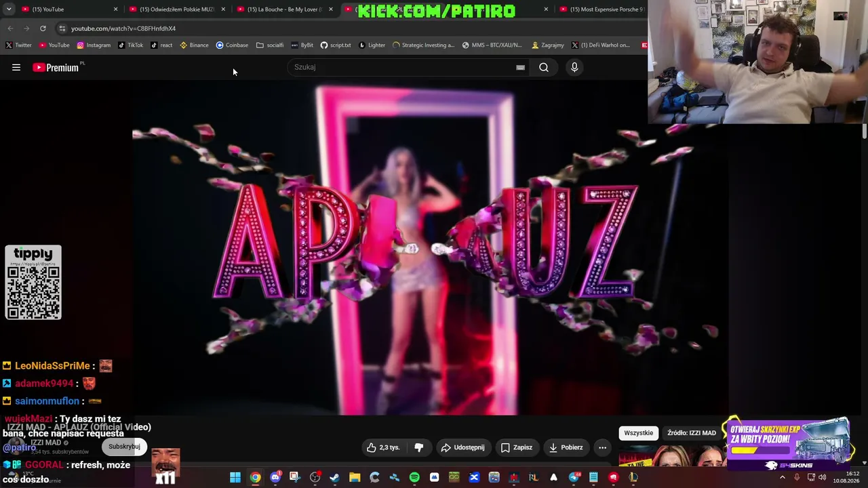Open Zagrajmy bookmark
The width and height of the screenshot is (868, 488).
pos(548,45)
